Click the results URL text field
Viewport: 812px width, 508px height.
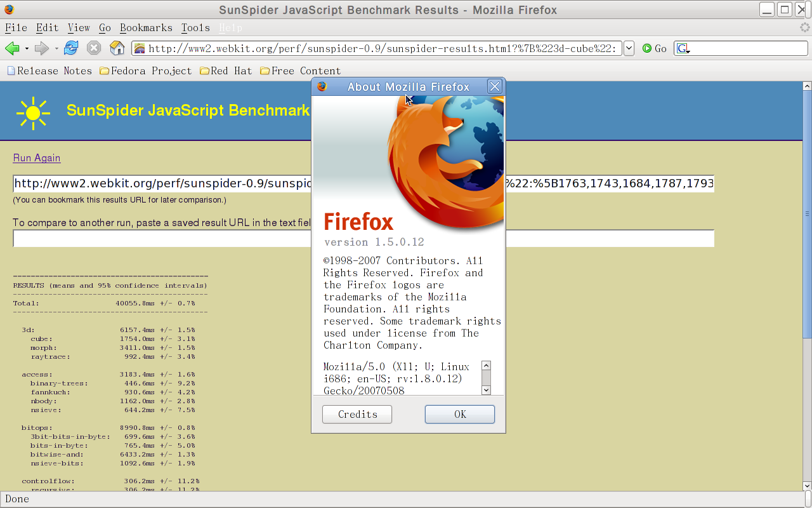click(x=363, y=184)
